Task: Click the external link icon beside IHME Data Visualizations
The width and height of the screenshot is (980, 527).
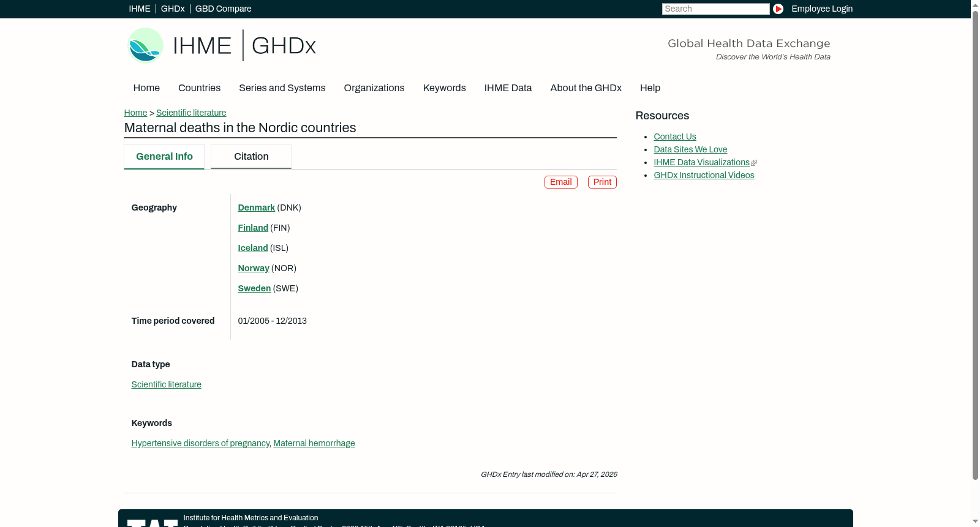Action: (x=754, y=163)
